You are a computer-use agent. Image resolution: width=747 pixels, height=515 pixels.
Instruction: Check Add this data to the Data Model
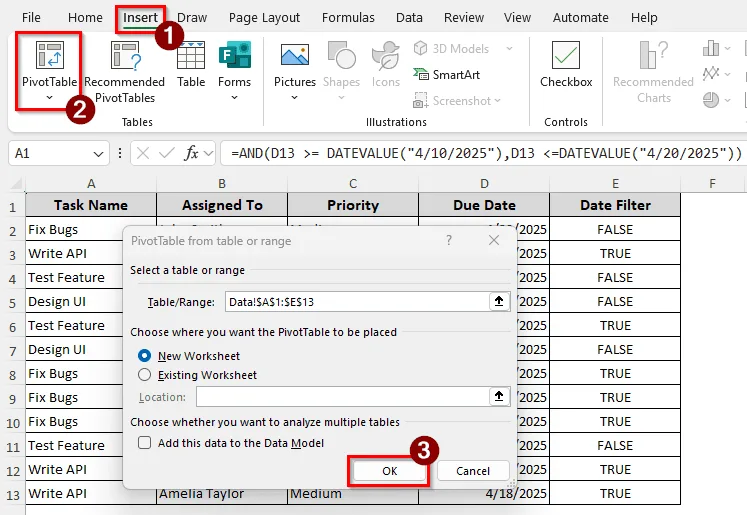coord(144,443)
